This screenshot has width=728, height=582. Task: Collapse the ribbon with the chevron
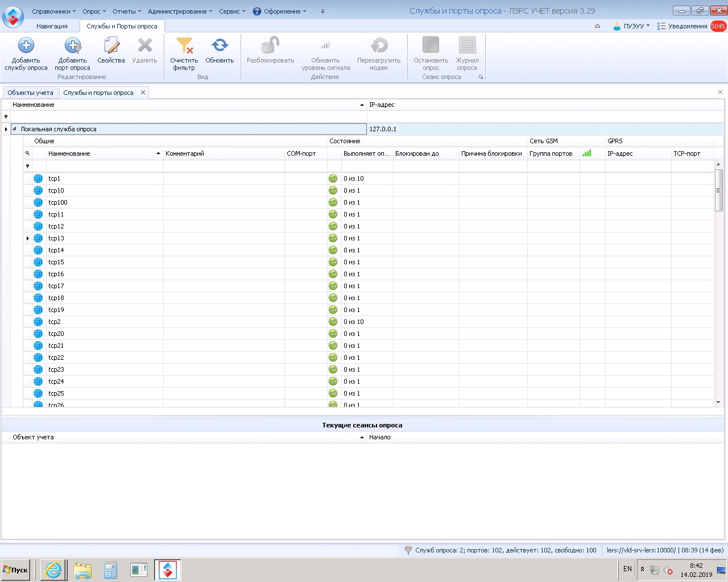point(597,26)
